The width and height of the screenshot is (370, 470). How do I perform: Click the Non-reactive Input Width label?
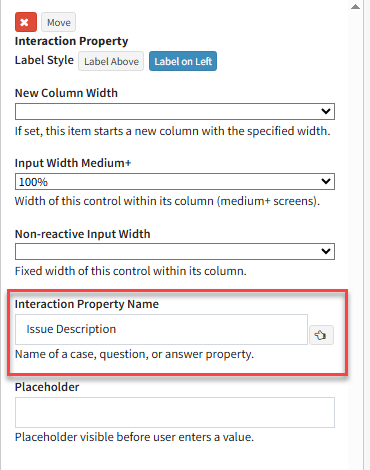click(83, 234)
